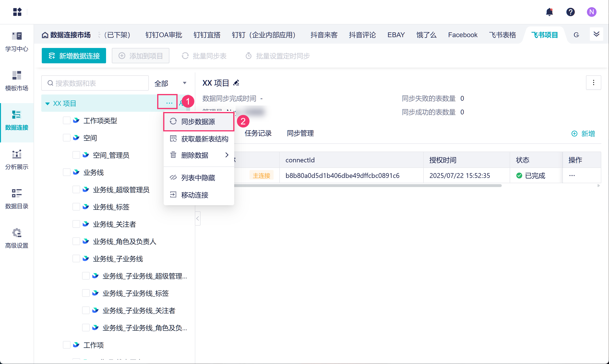
Task: Open the help question mark icon
Action: click(570, 12)
